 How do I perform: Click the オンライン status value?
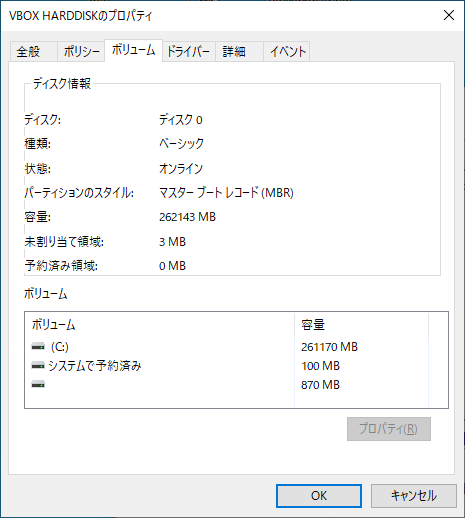181,168
